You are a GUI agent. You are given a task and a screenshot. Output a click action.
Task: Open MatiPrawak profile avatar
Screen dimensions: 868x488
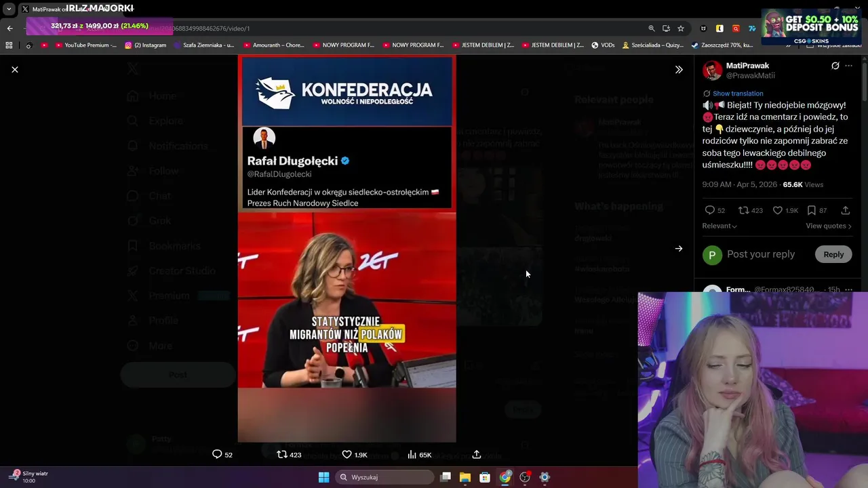click(712, 70)
